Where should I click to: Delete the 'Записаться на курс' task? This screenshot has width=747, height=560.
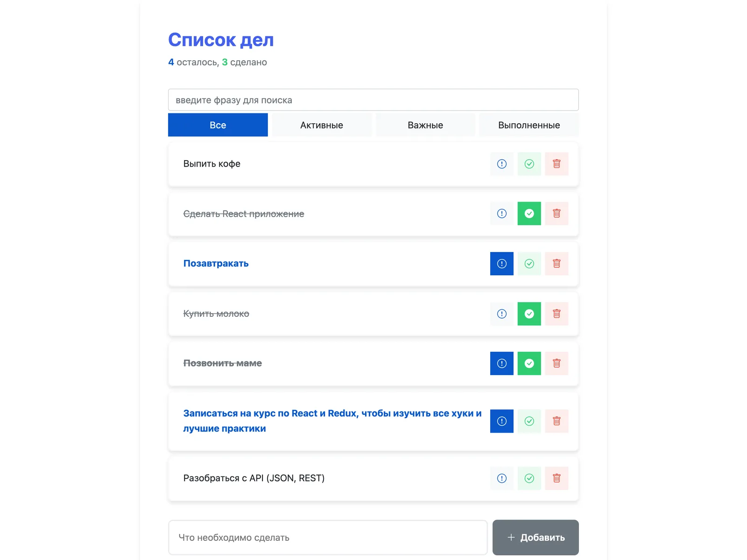tap(557, 421)
